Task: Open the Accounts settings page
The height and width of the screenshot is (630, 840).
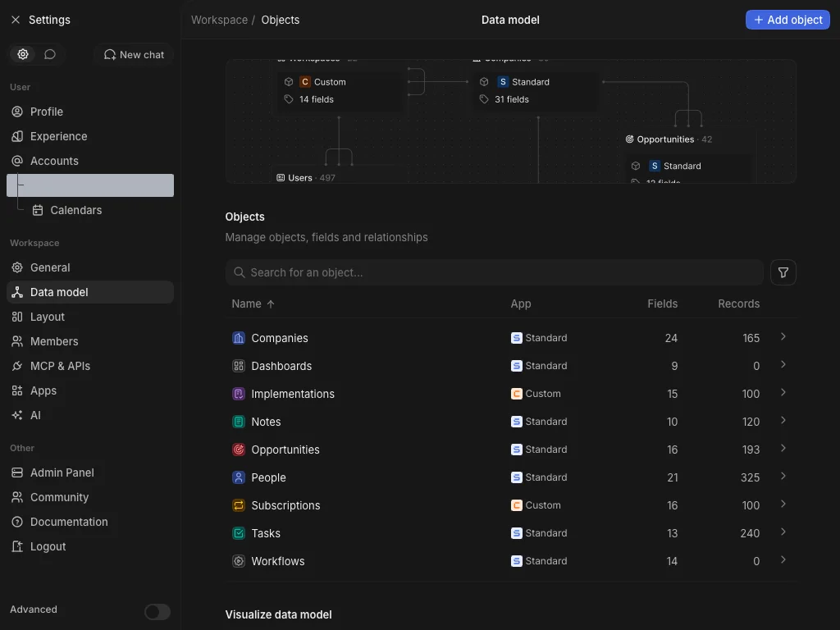Action: point(90,161)
